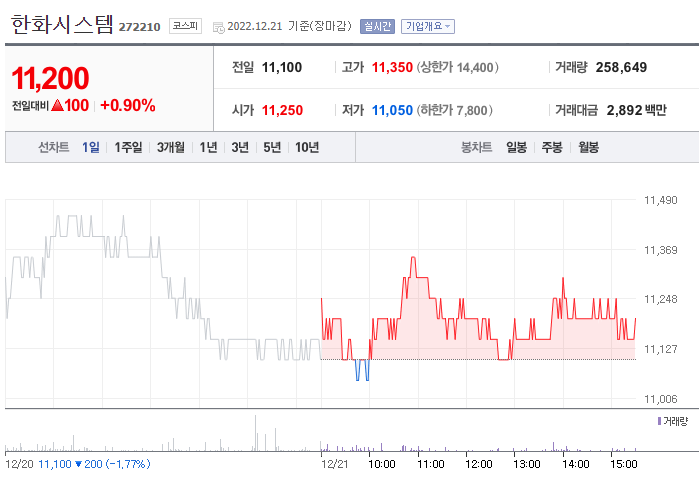Click the 거래대금 value 2,892 백만
The width and height of the screenshot is (699, 485).
[x=637, y=110]
